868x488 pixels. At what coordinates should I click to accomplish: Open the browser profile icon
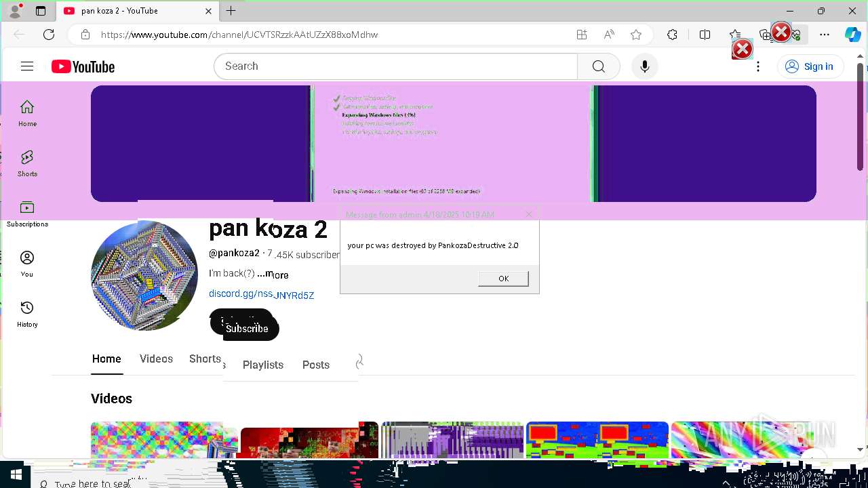point(15,11)
